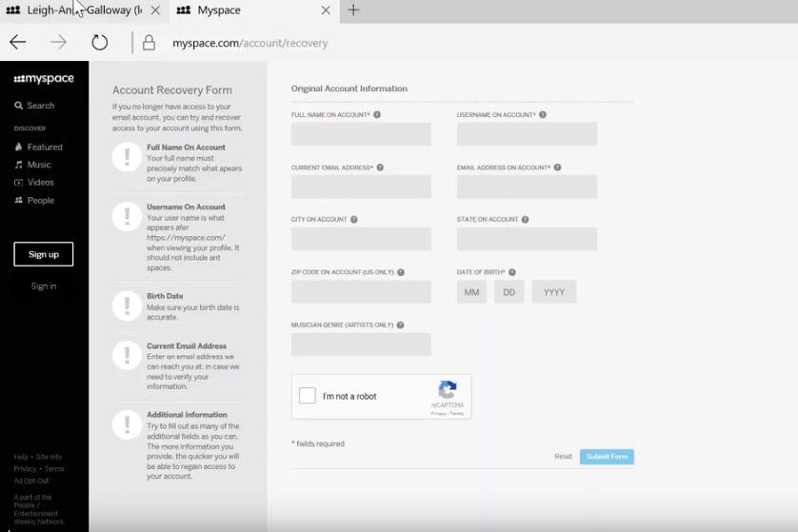Click the browser back arrow
The height and width of the screenshot is (532, 798).
pyautogui.click(x=18, y=42)
